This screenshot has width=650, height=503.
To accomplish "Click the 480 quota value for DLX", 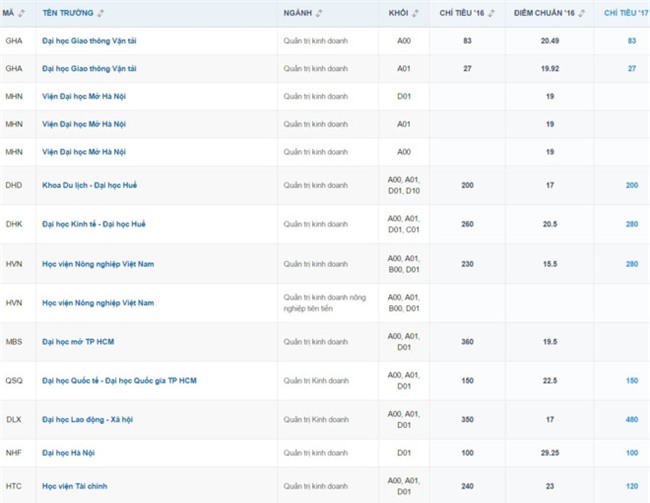I will (631, 420).
